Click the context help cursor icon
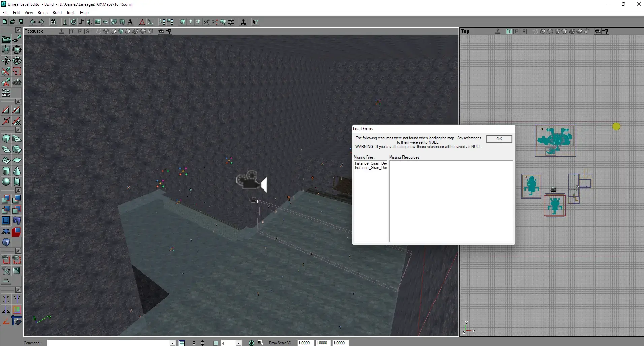Screen dimensions: 644x346 tap(255, 22)
